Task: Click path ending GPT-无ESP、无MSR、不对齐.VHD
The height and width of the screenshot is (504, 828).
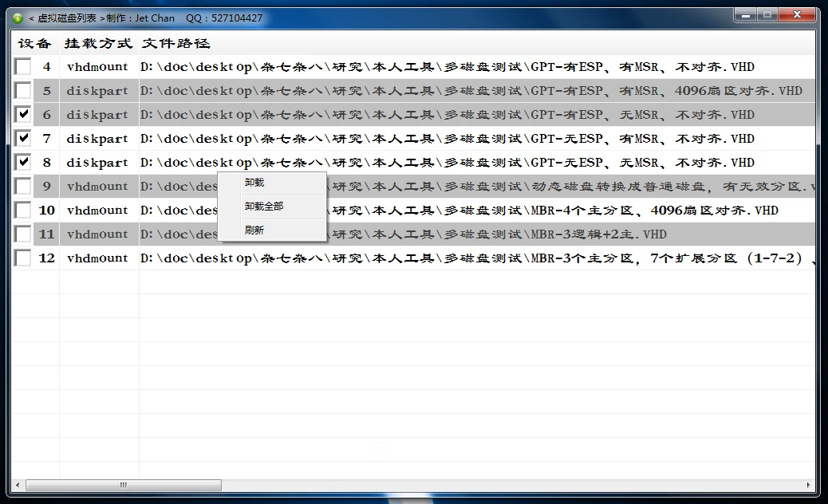Action: [x=448, y=162]
